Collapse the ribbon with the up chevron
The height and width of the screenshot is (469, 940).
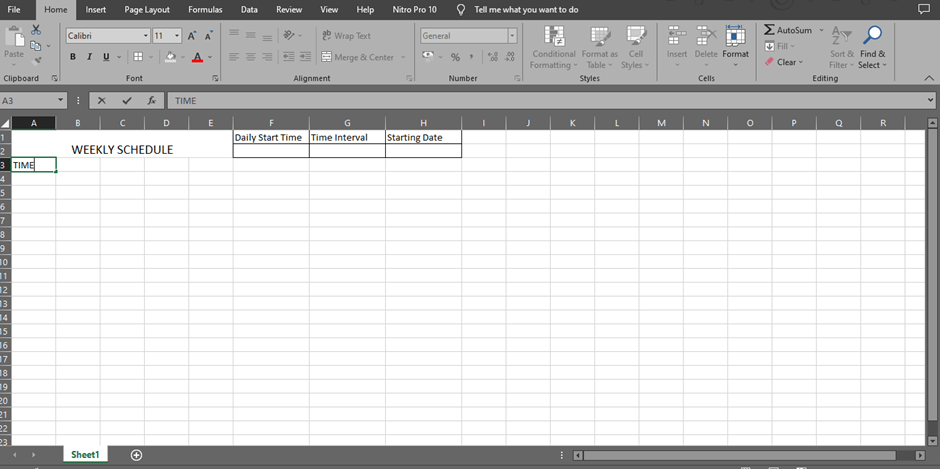tap(929, 78)
